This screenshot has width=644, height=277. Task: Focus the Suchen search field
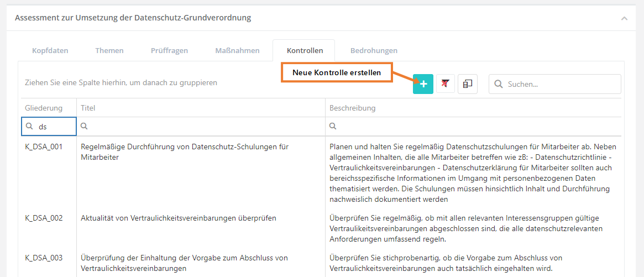click(x=561, y=85)
